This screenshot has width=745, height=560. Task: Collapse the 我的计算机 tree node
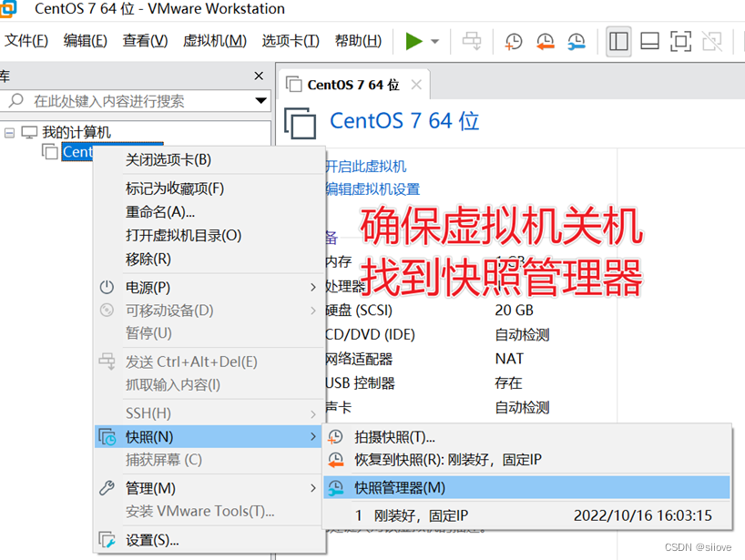(x=9, y=133)
